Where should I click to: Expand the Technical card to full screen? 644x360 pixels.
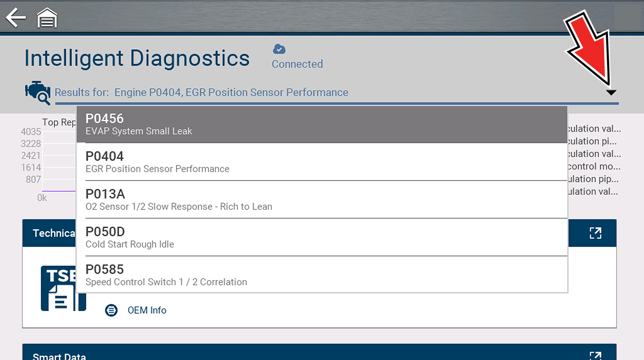point(595,233)
